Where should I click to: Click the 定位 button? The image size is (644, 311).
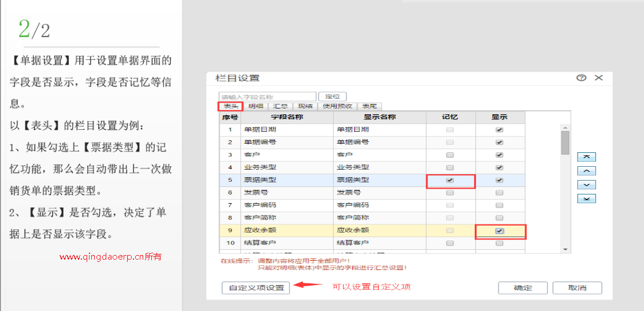pyautogui.click(x=332, y=96)
